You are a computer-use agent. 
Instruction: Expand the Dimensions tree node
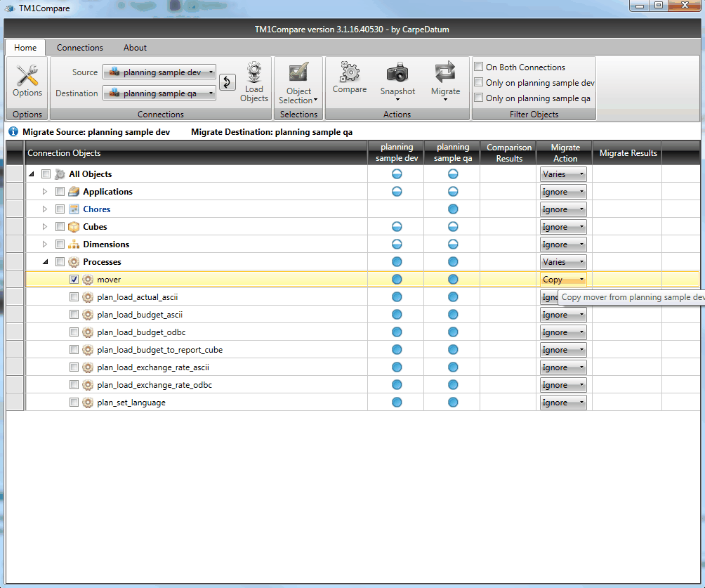point(44,244)
